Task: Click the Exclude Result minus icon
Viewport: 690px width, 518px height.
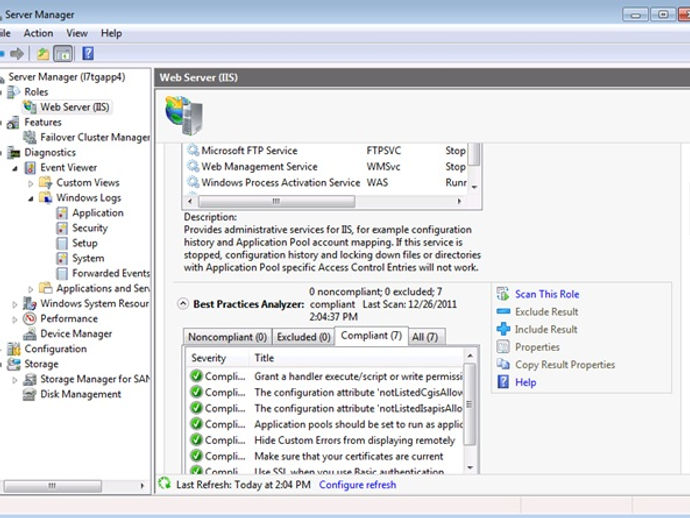Action: 503,311
